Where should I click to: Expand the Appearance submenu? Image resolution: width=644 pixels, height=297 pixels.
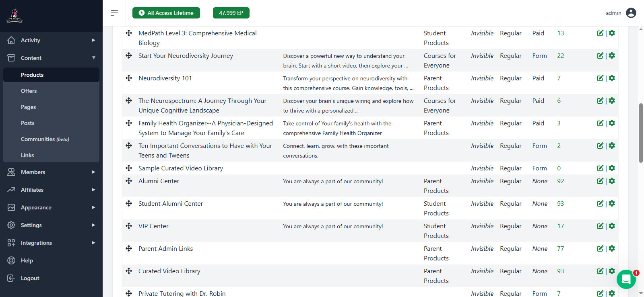[93, 207]
